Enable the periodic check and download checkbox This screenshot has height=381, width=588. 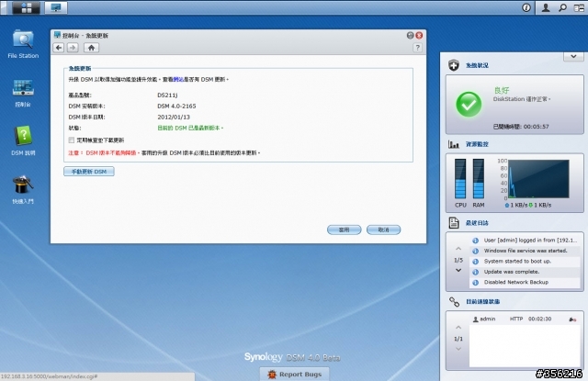(72, 140)
